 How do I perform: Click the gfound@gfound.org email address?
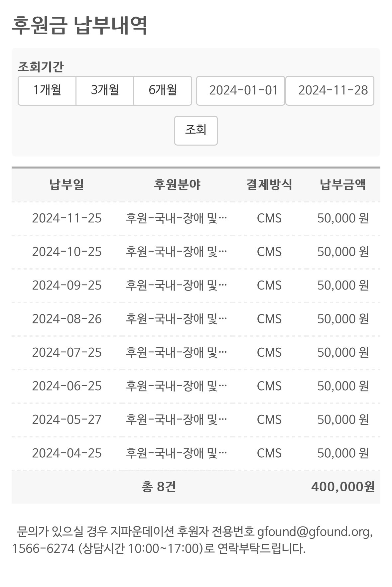point(313,532)
